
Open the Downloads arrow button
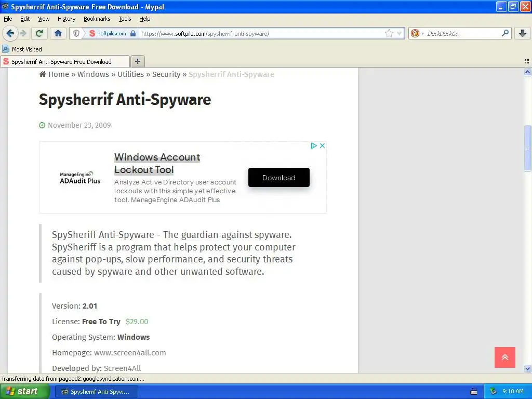click(x=523, y=33)
